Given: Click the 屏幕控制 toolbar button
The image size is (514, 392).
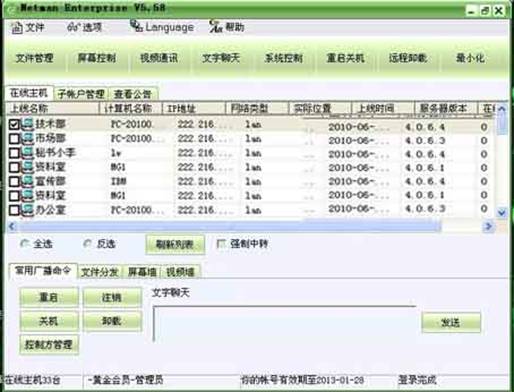Looking at the screenshot, I should coord(97,58).
